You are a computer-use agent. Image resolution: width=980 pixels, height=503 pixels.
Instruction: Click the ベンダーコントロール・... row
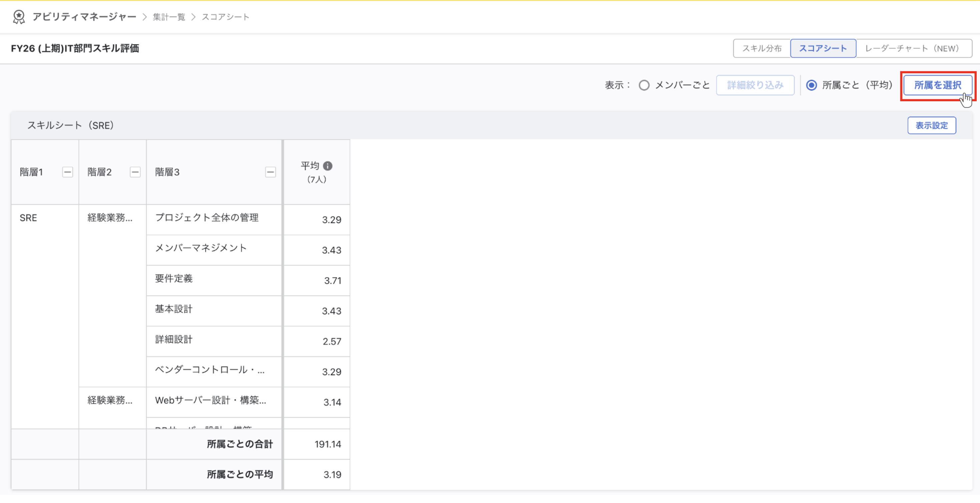(214, 371)
